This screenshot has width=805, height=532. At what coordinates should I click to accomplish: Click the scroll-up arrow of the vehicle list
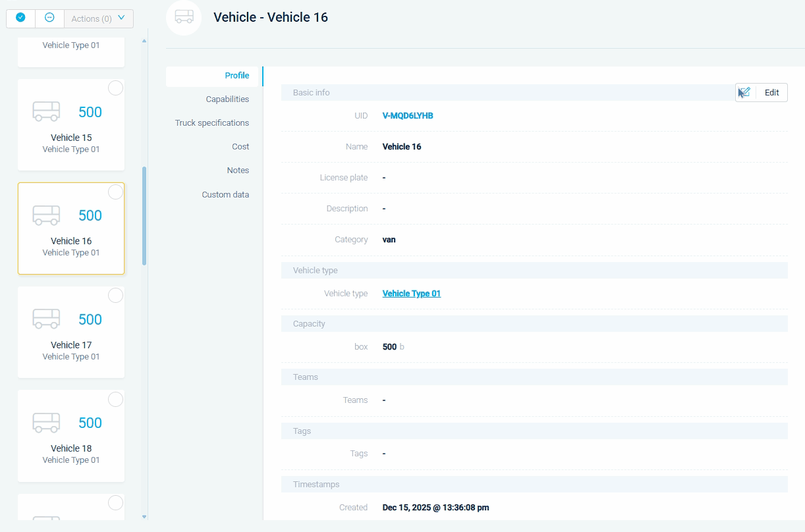coord(144,41)
